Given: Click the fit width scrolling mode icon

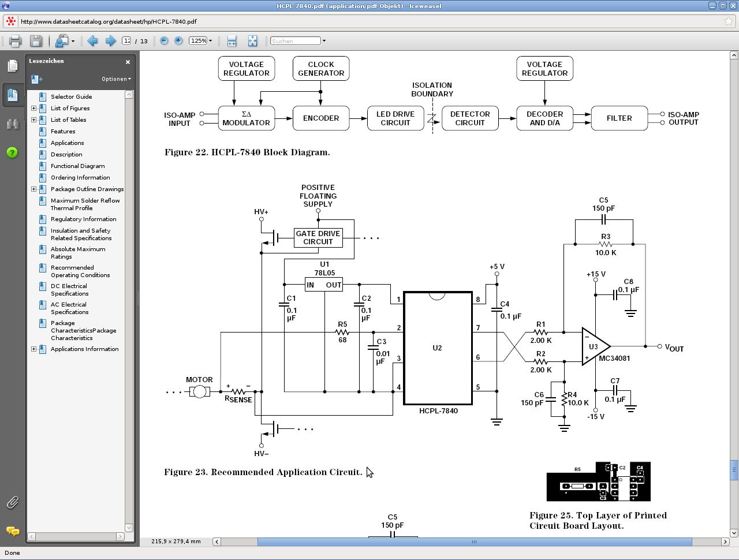Looking at the screenshot, I should pyautogui.click(x=232, y=41).
